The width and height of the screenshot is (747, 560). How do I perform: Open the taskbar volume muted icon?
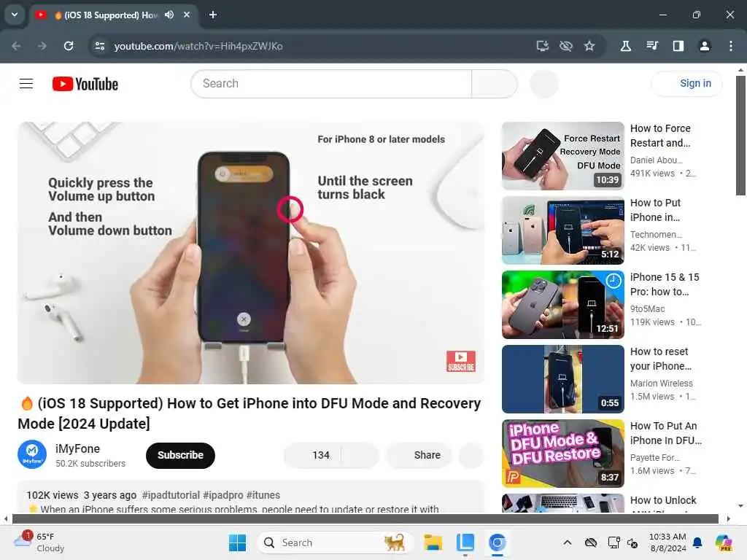(x=632, y=542)
